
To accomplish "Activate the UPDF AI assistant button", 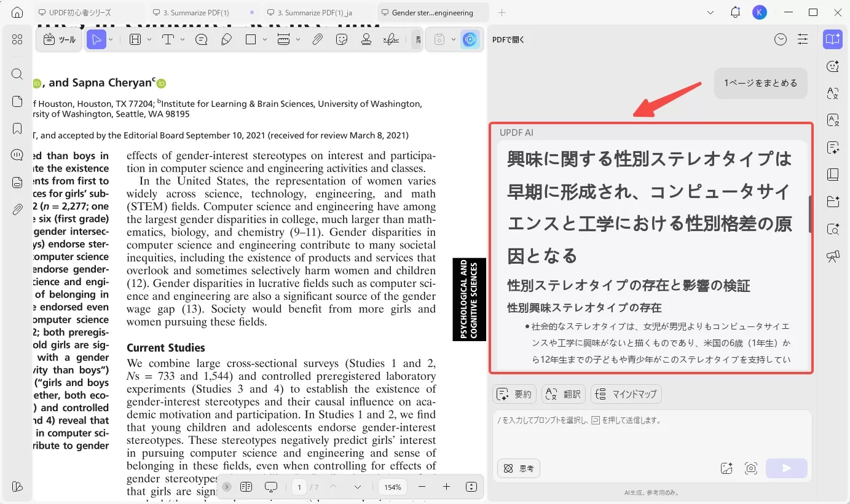I will [470, 39].
